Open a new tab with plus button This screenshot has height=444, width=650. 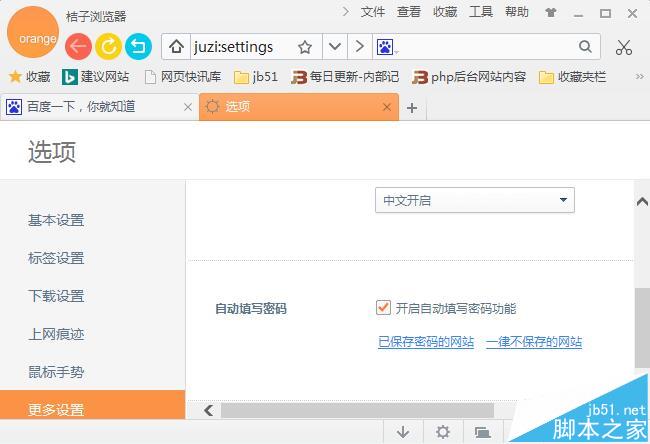pos(412,108)
